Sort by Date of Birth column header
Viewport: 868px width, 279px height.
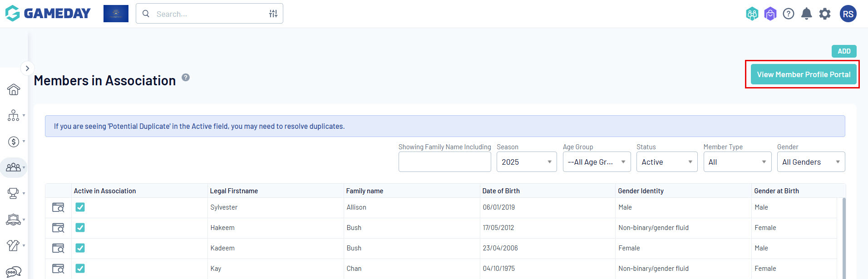pyautogui.click(x=501, y=191)
